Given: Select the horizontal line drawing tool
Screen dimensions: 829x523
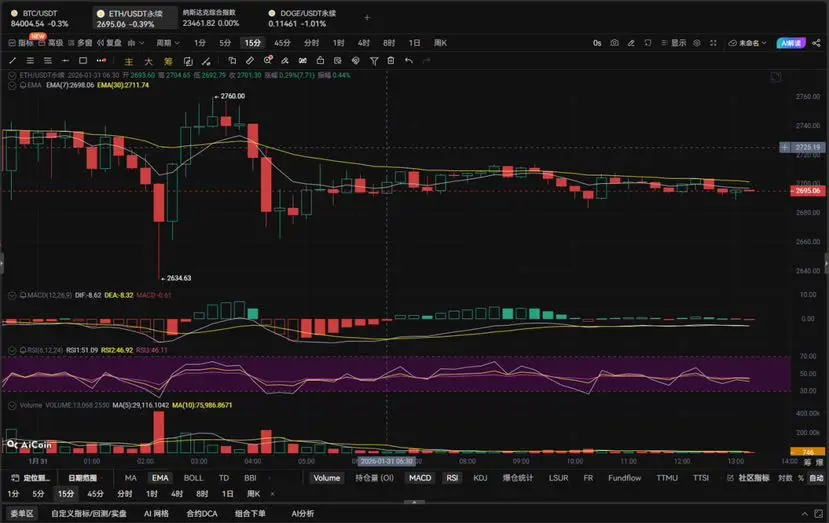Looking at the screenshot, I should [65, 61].
